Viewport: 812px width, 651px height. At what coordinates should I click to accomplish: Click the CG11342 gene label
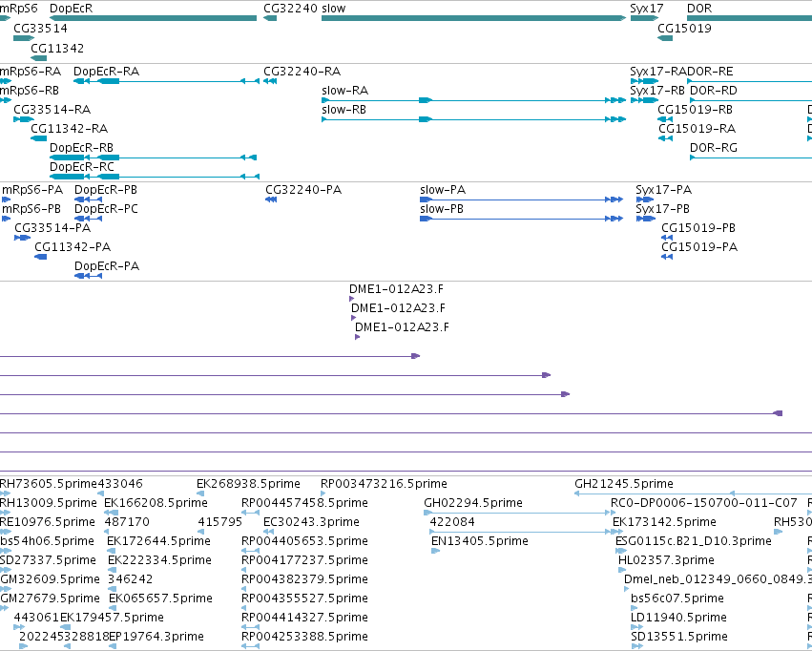coord(57,48)
